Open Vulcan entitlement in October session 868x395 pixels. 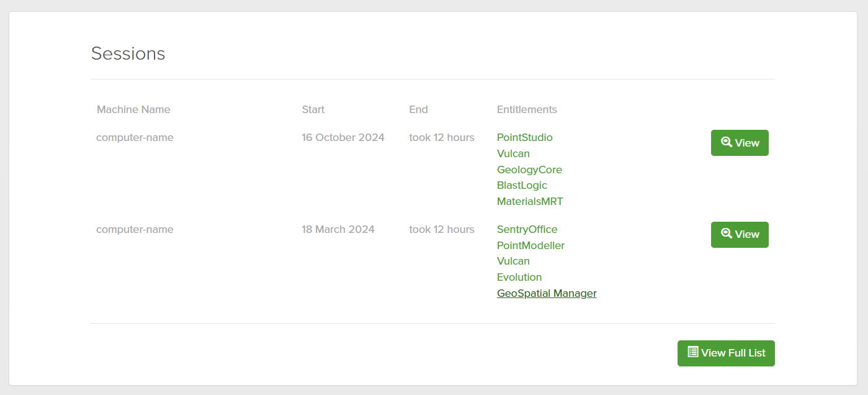[513, 153]
